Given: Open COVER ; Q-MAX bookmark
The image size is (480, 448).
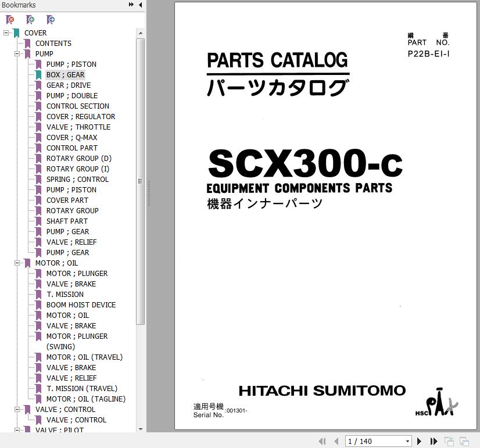Looking at the screenshot, I should pyautogui.click(x=71, y=137).
